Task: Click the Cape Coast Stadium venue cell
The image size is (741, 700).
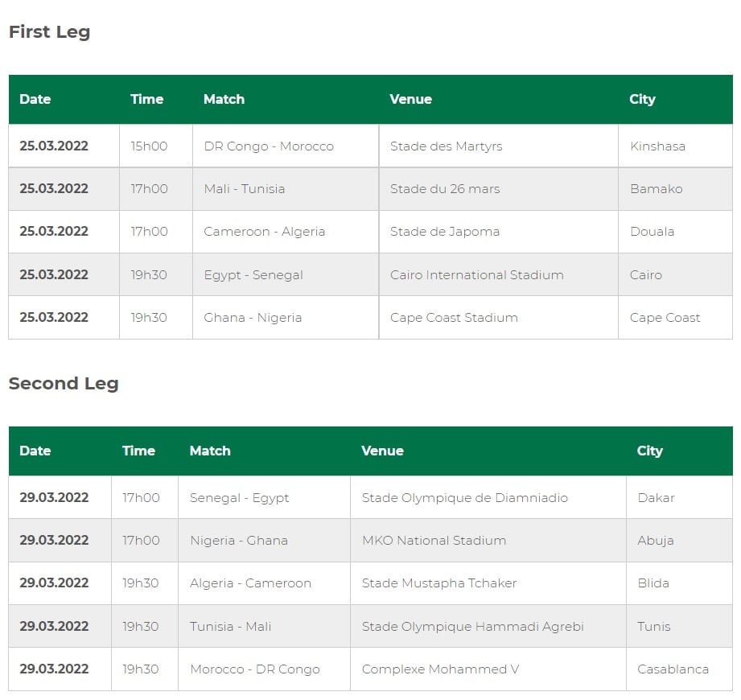Action: click(499, 318)
